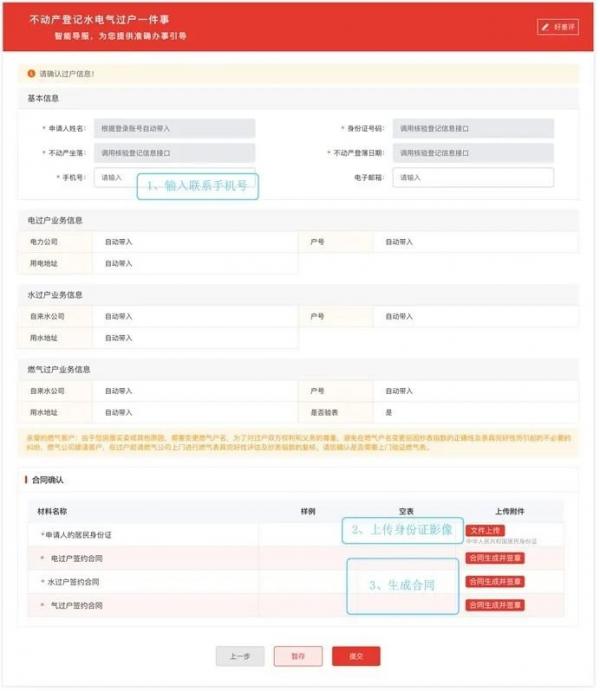Click the 材料名称 column header
The height and width of the screenshot is (691, 600).
pos(52,511)
